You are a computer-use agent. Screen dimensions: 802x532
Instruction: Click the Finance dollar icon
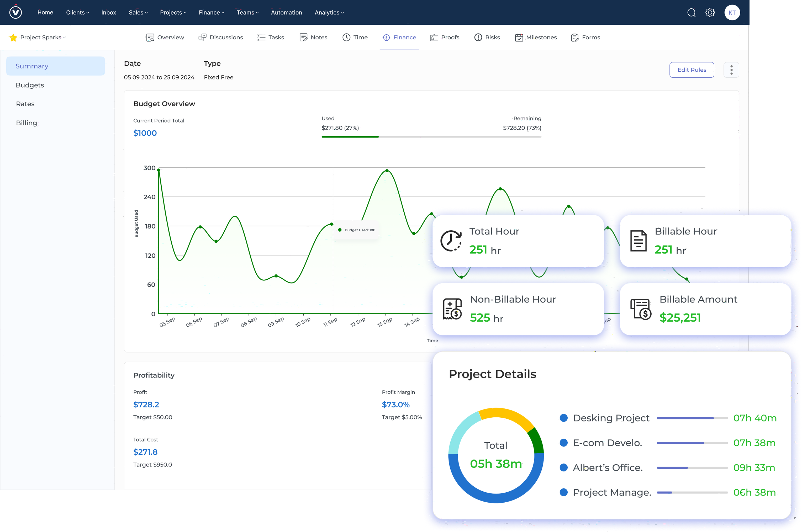point(386,37)
